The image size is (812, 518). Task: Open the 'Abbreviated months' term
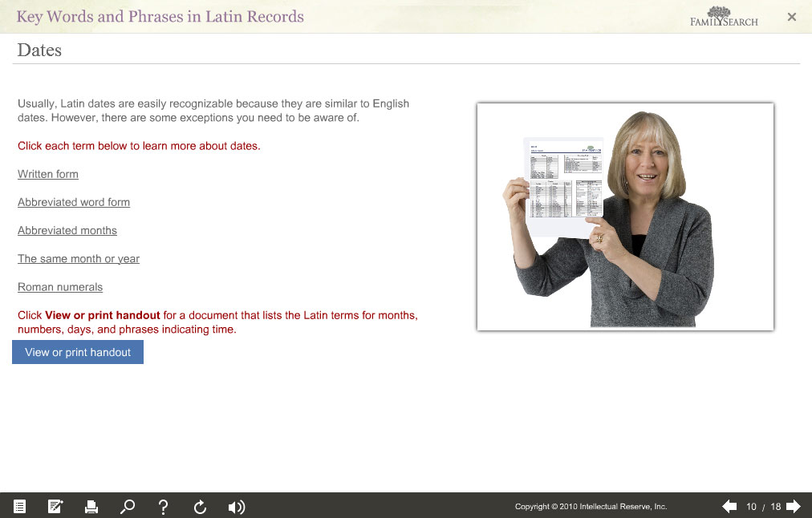pos(67,230)
